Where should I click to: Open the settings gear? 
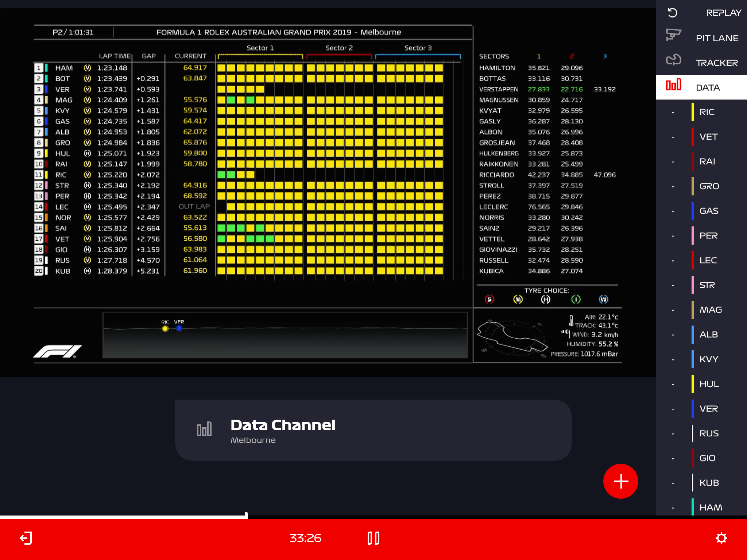point(721,538)
